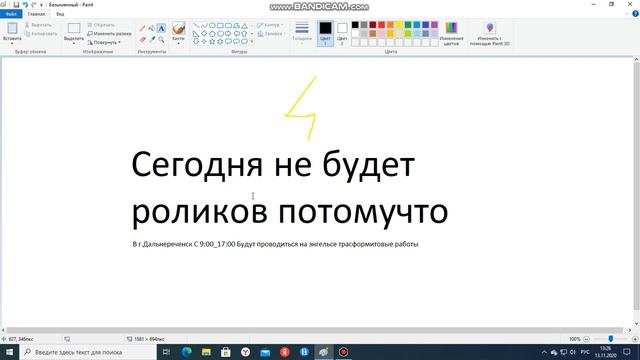This screenshot has width=640, height=360.
Task: Select the Color picker eyedropper tool
Action: tap(152, 40)
